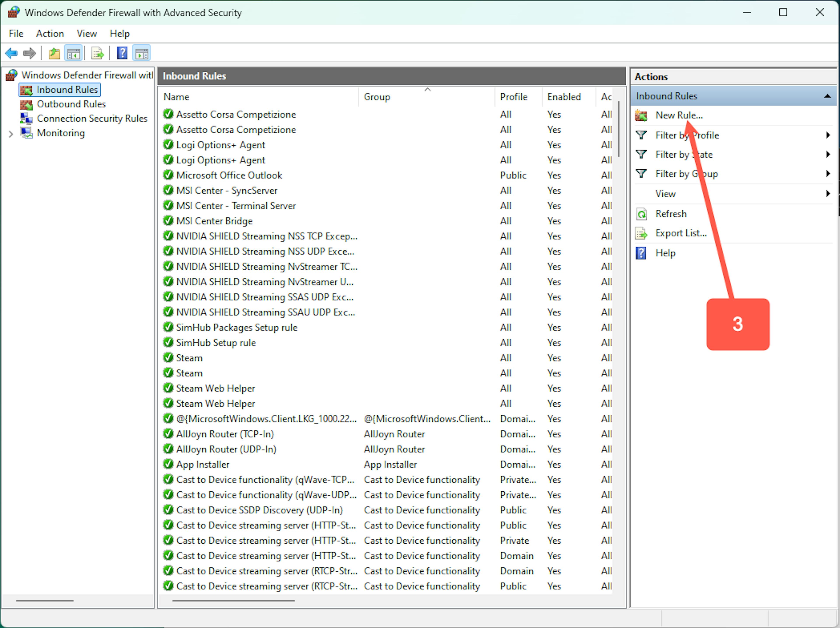Select Outbound Rules in the tree
Screen dimensions: 840x628
[x=71, y=104]
